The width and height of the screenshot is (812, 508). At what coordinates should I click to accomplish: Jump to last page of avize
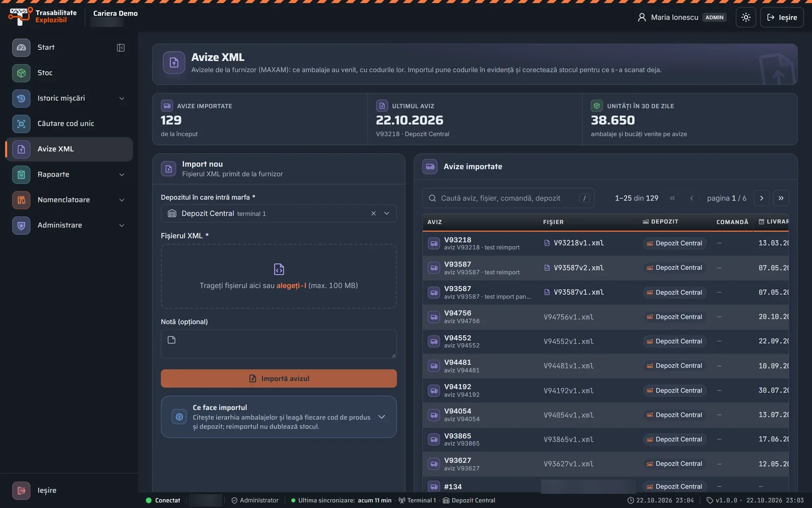[781, 198]
